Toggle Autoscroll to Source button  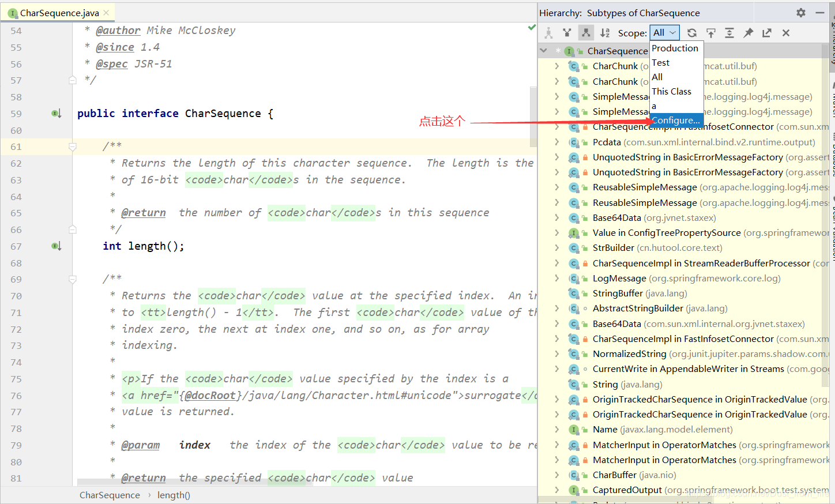710,33
